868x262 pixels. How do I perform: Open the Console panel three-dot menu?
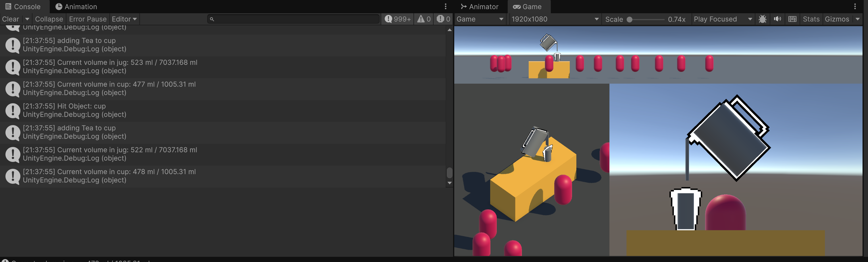(x=445, y=6)
